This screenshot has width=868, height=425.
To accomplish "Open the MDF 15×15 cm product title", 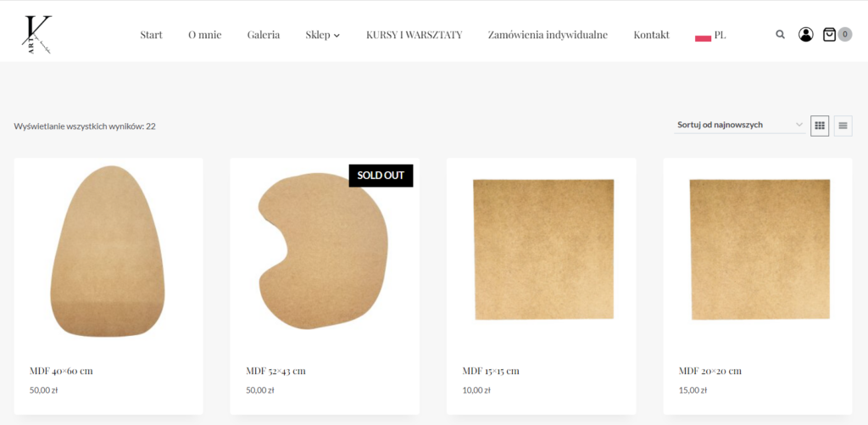I will pos(491,371).
